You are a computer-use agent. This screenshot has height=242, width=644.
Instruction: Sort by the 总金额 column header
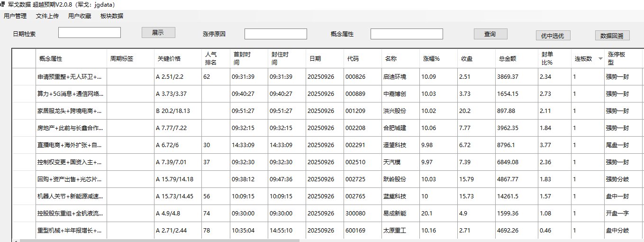508,59
